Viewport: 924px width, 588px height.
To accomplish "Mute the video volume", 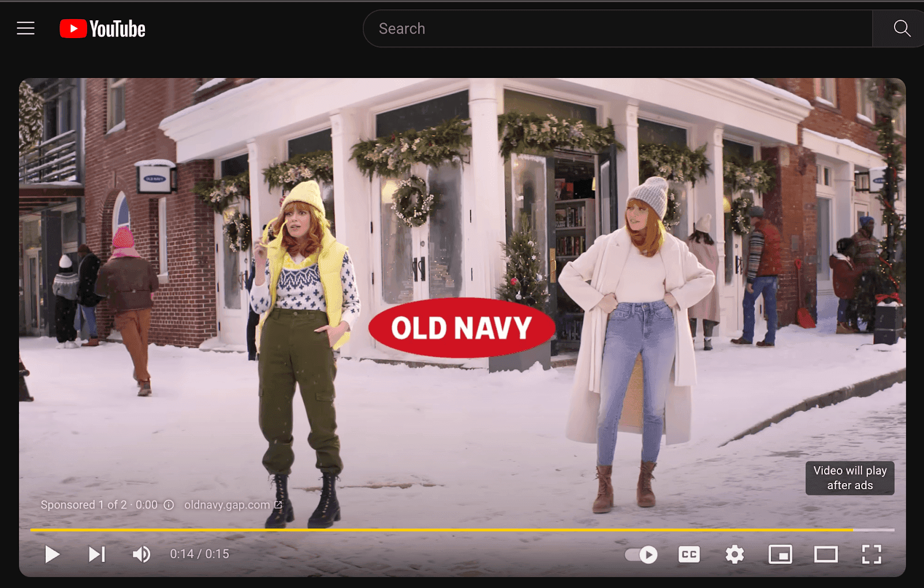I will click(140, 554).
